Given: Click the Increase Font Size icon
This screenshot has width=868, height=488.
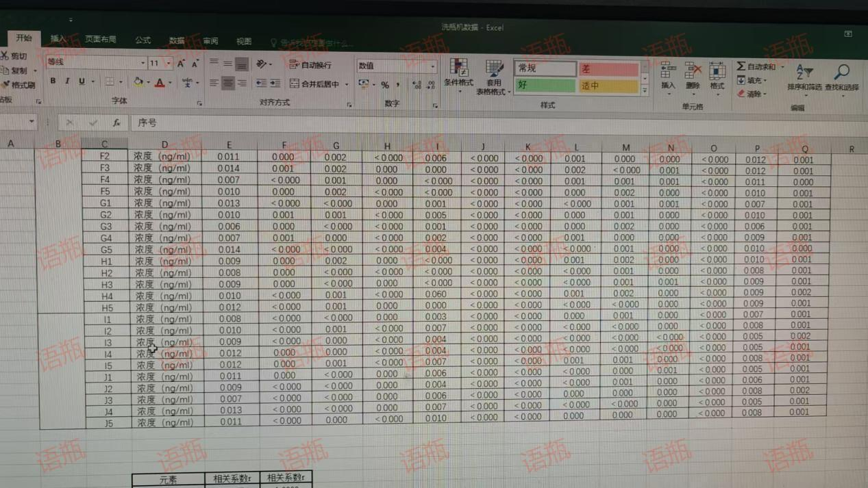Looking at the screenshot, I should (x=181, y=64).
